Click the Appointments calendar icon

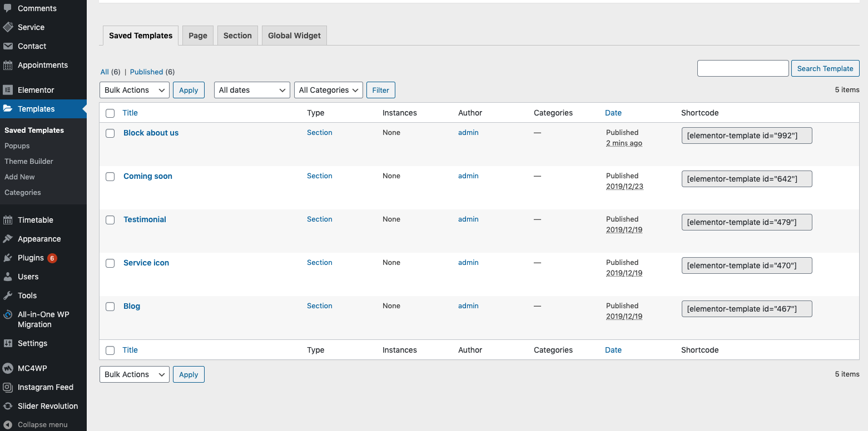8,65
